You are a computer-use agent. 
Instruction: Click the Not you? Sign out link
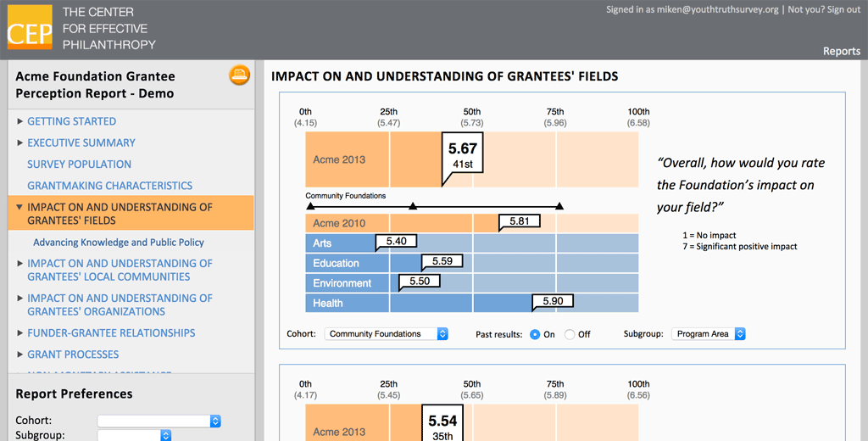tap(824, 9)
